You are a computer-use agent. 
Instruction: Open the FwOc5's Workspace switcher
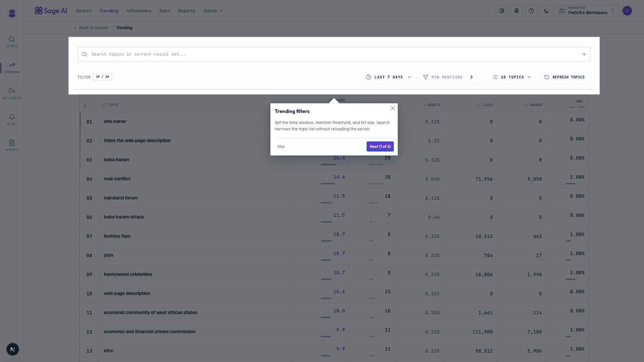pyautogui.click(x=587, y=11)
